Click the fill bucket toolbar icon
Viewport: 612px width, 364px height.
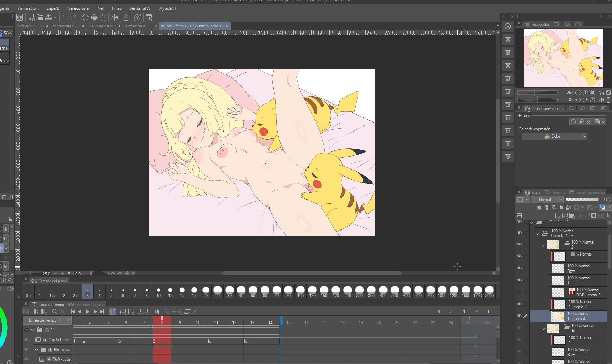click(94, 17)
